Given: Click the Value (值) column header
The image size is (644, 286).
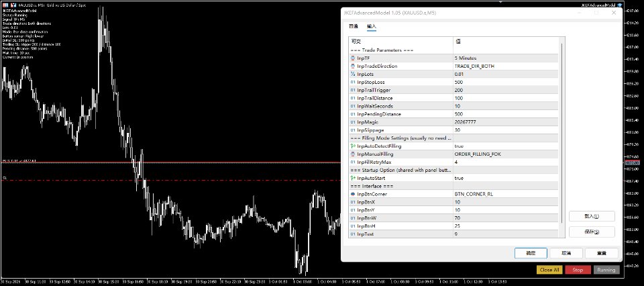Looking at the screenshot, I should 506,42.
